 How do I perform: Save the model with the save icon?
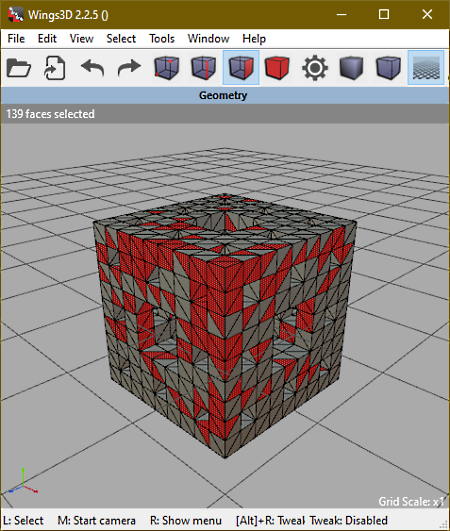(x=55, y=68)
